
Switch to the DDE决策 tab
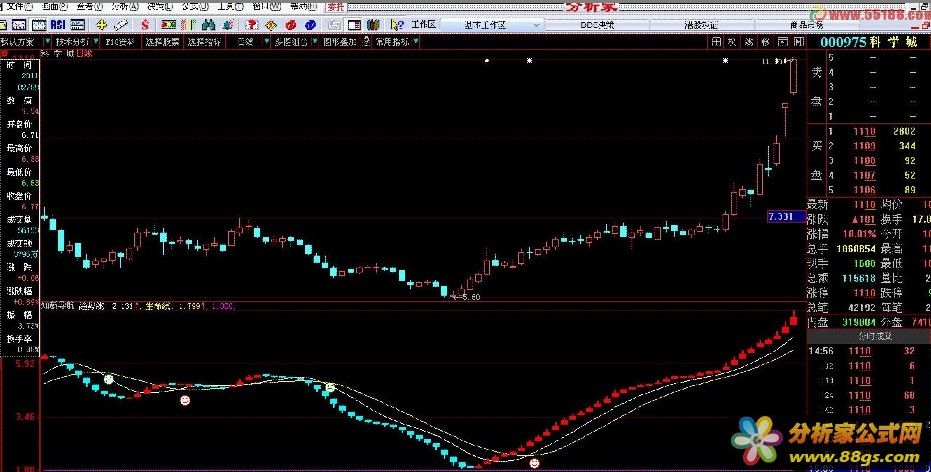tap(597, 26)
